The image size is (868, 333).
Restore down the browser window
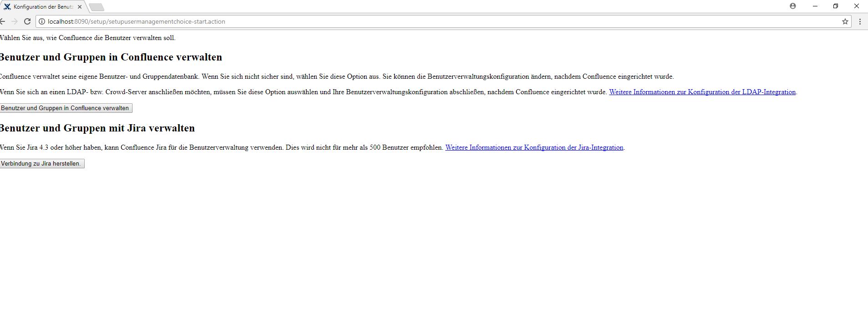click(x=836, y=6)
